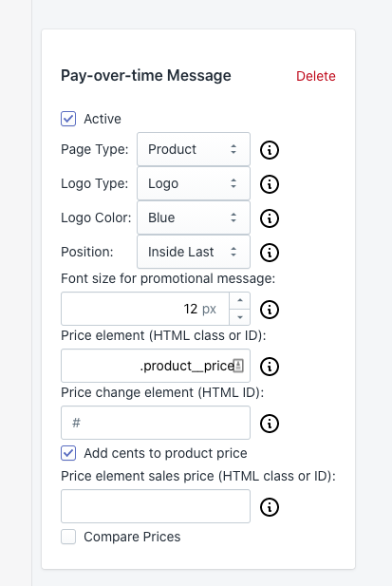Open the Position info icon tooltip
The image size is (392, 586).
270,253
